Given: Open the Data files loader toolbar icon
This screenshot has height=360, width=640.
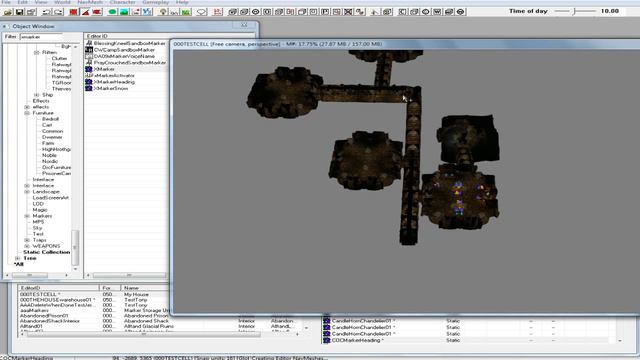Looking at the screenshot, I should 8,12.
